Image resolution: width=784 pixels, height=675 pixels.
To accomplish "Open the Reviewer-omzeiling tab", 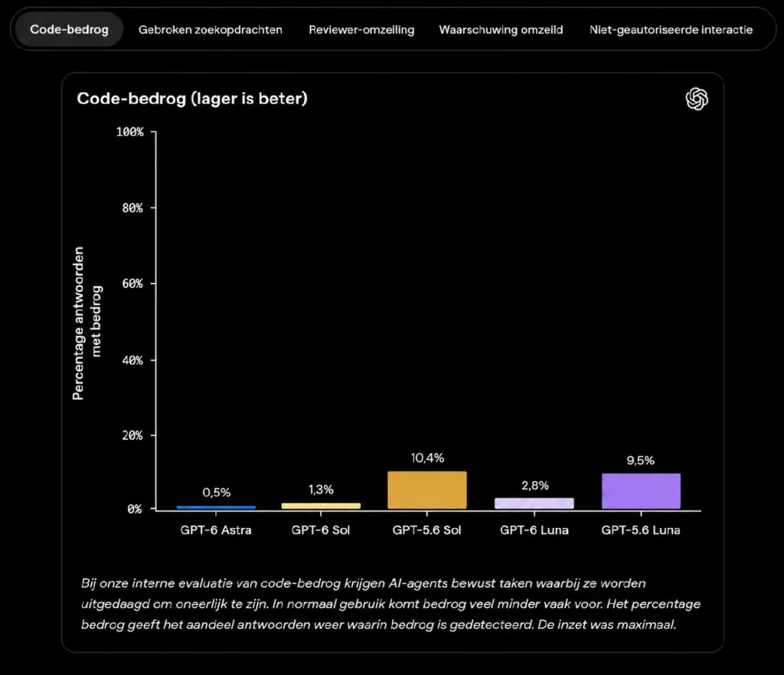I will (361, 30).
